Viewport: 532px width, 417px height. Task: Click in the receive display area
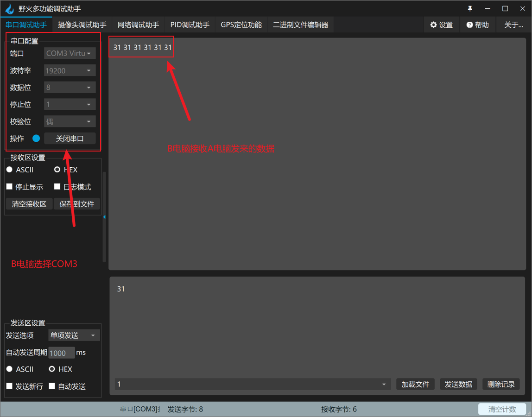(x=317, y=154)
